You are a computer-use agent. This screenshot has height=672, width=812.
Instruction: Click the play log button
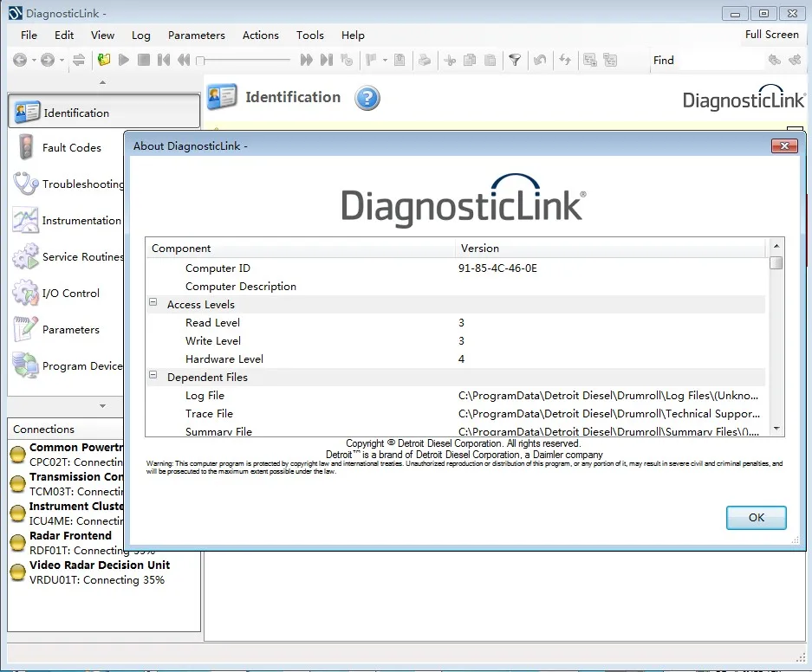click(123, 60)
